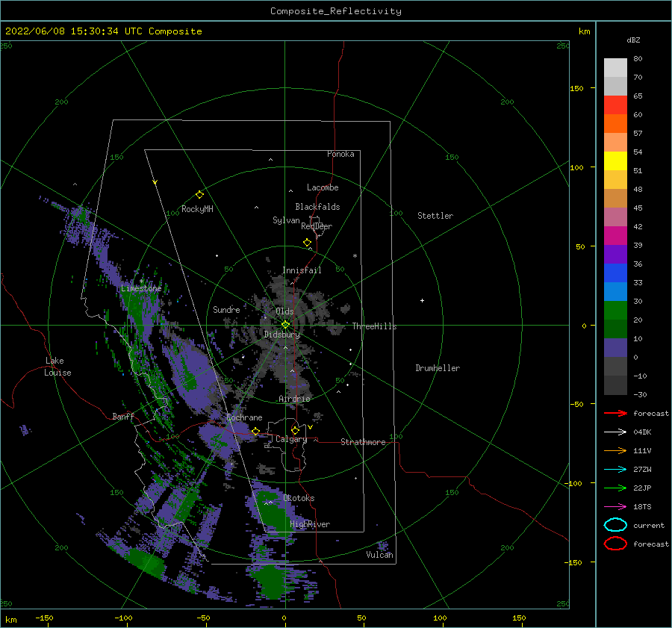The width and height of the screenshot is (672, 628).
Task: Click the red forecast ellipse icon
Action: [615, 544]
